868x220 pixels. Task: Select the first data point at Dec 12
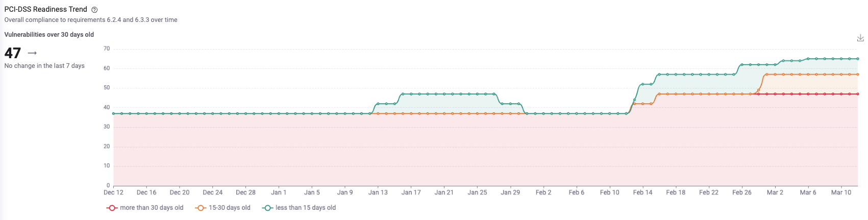coord(113,114)
